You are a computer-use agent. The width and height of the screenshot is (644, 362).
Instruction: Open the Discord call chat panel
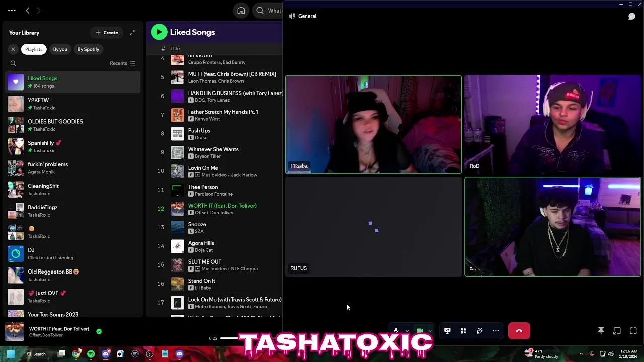632,16
